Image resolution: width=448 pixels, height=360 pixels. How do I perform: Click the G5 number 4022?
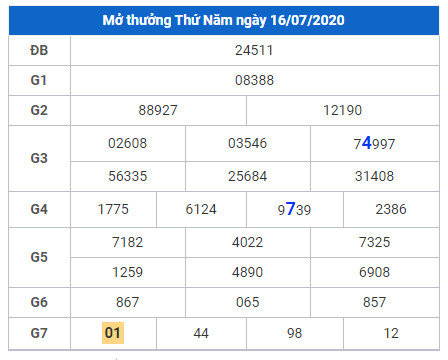click(x=247, y=242)
